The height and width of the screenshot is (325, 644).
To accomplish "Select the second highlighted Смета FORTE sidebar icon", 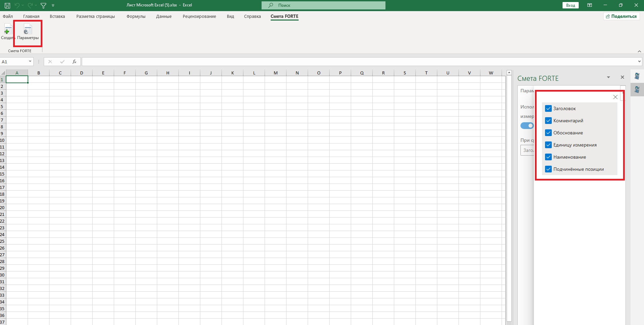I will point(637,90).
